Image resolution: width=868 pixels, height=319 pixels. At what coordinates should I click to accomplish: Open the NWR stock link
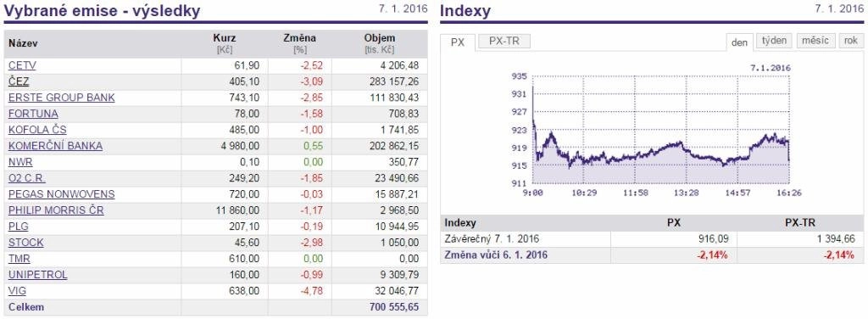click(20, 162)
